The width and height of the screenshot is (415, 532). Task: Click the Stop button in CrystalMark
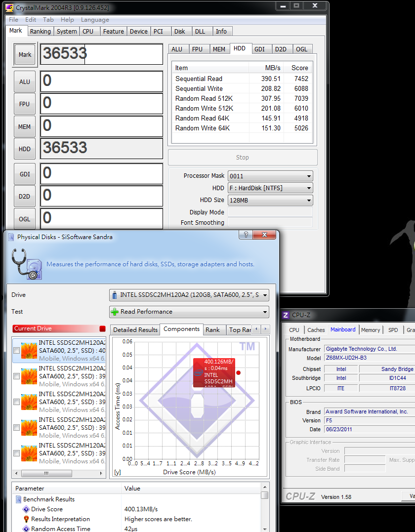243,158
